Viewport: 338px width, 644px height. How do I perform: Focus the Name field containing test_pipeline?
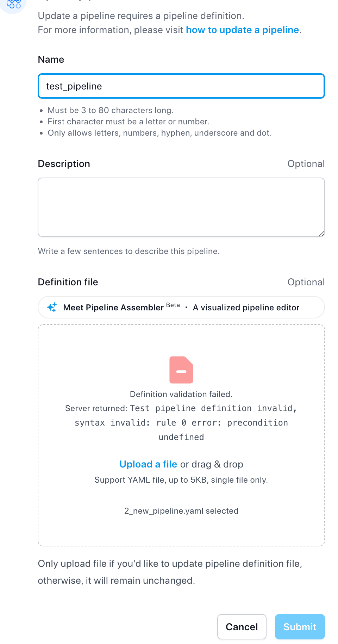(181, 86)
